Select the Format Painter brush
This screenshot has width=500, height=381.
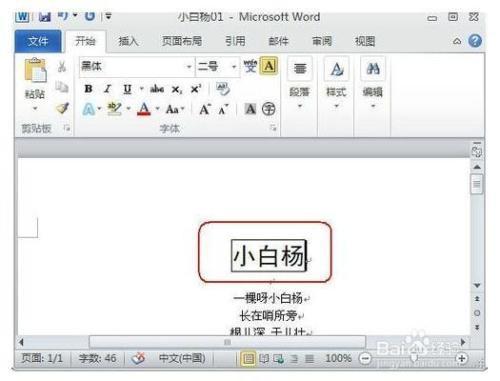coord(62,108)
